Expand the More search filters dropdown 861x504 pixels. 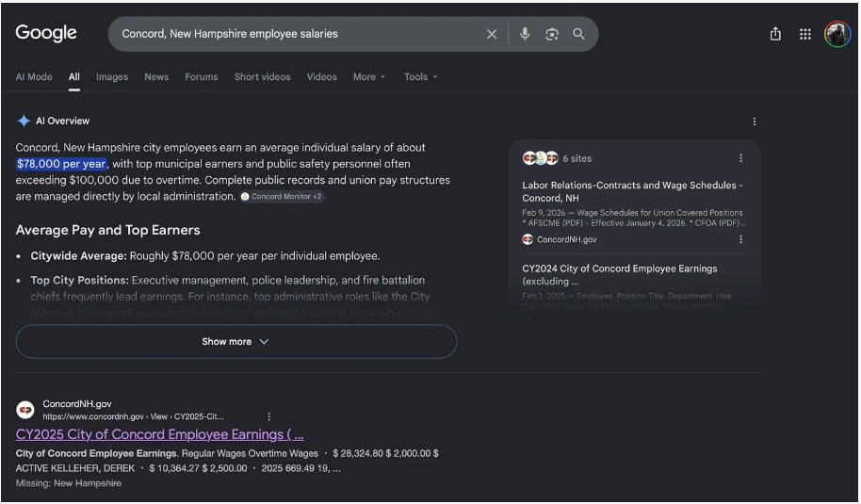369,77
